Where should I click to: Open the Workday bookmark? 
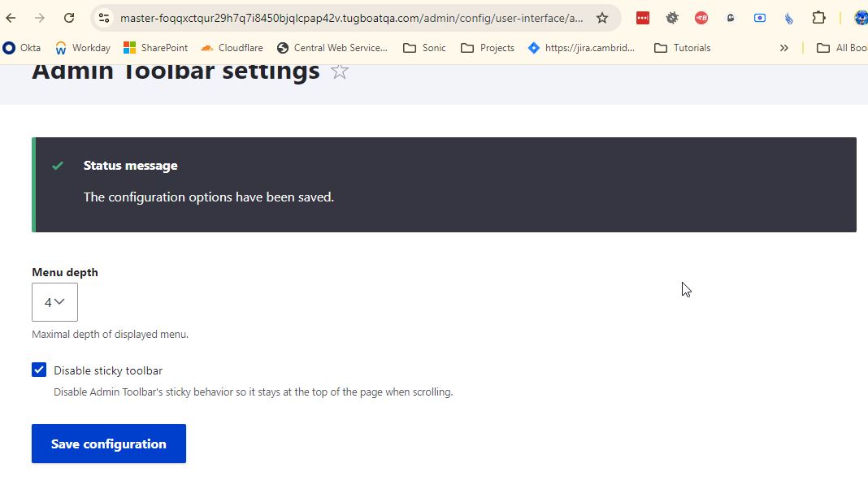(83, 48)
